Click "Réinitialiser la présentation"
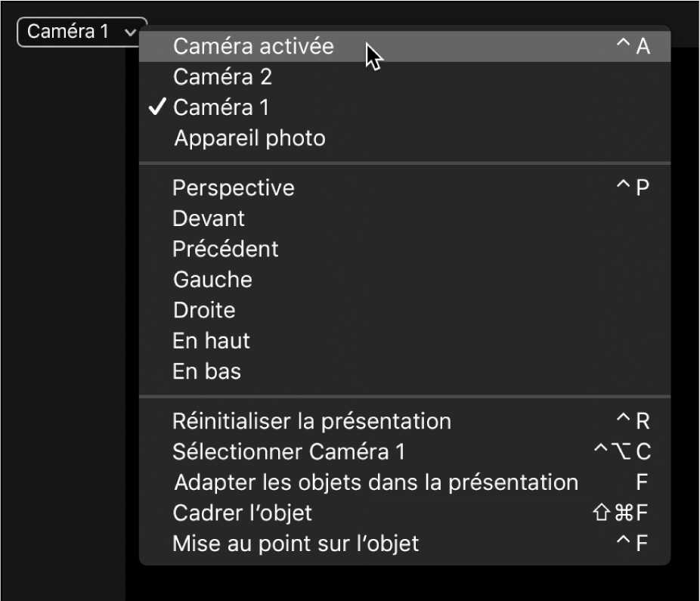The width and height of the screenshot is (700, 601). (x=314, y=420)
